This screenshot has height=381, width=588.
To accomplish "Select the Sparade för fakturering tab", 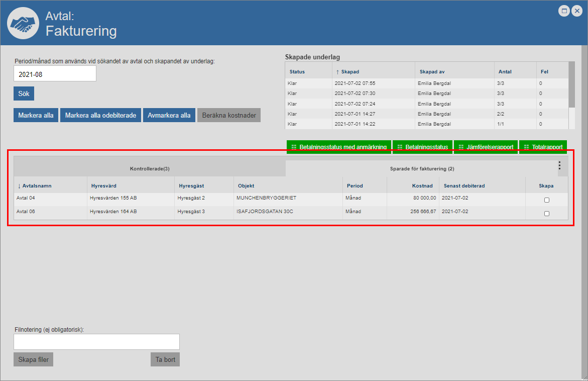I will [422, 169].
